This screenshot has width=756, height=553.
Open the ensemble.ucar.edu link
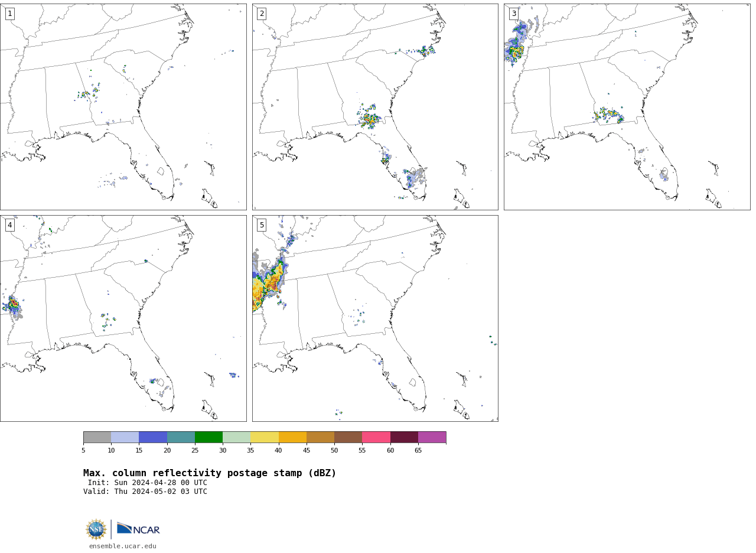pyautogui.click(x=123, y=547)
